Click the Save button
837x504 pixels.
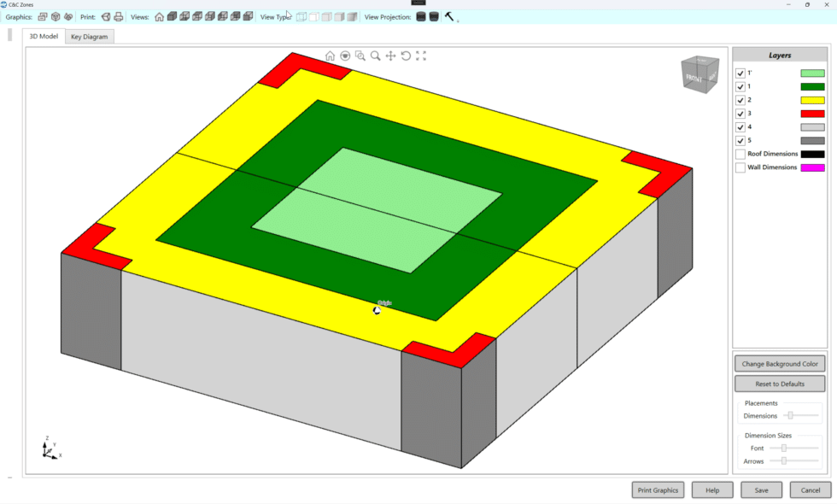click(762, 490)
